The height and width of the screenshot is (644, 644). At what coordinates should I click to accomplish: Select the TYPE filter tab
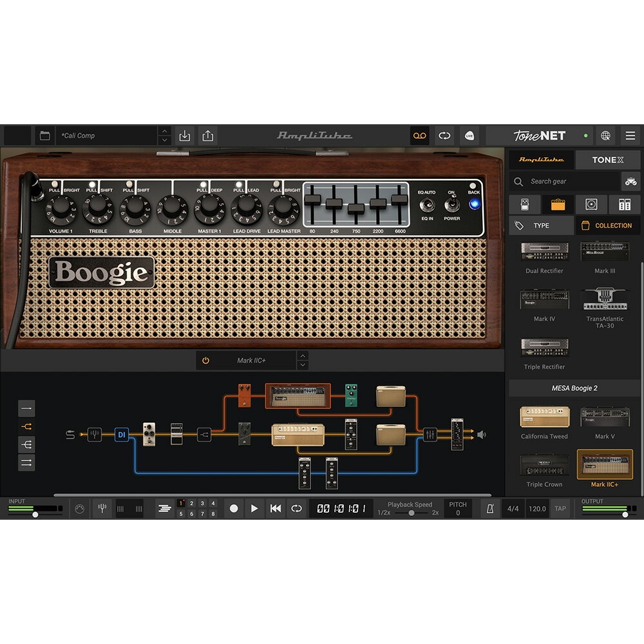pyautogui.click(x=542, y=225)
